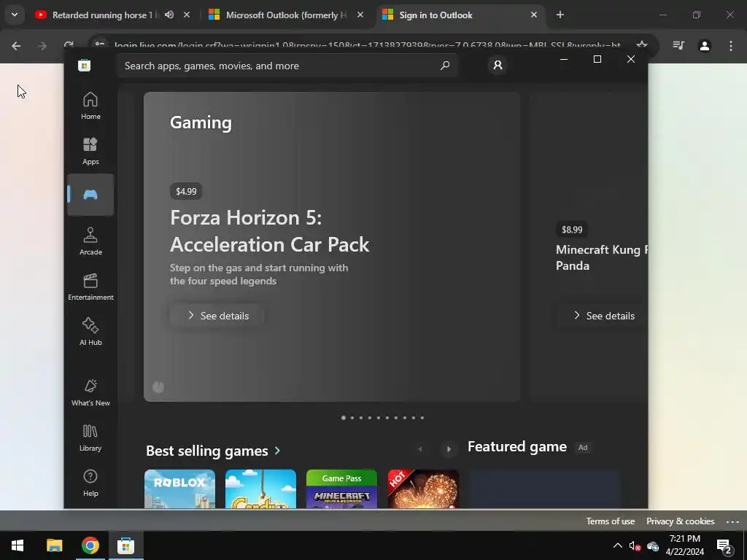Mute the YouTube tab audio icon
The image size is (747, 560).
[169, 15]
